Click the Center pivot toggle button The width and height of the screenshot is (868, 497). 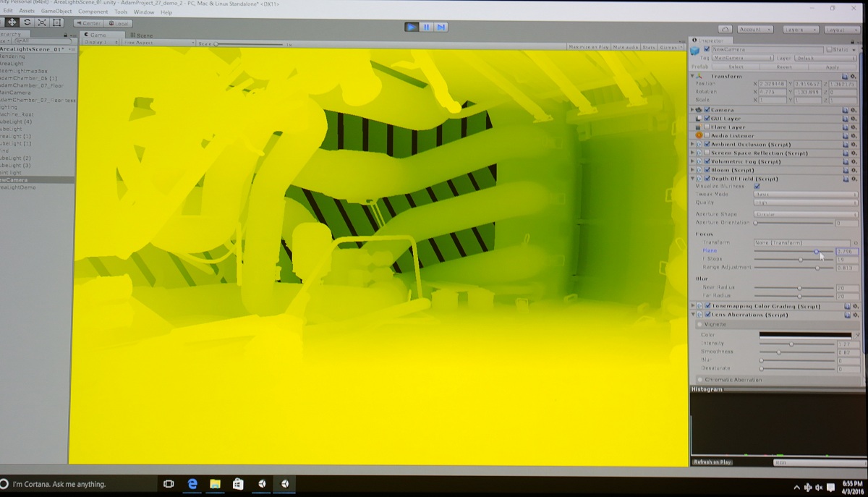click(x=88, y=23)
